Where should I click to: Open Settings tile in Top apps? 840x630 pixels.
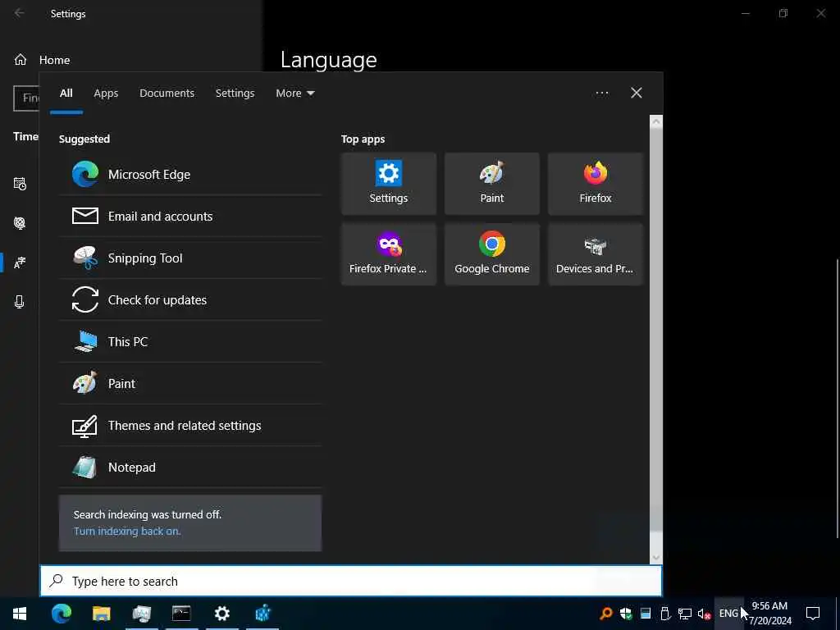[388, 184]
